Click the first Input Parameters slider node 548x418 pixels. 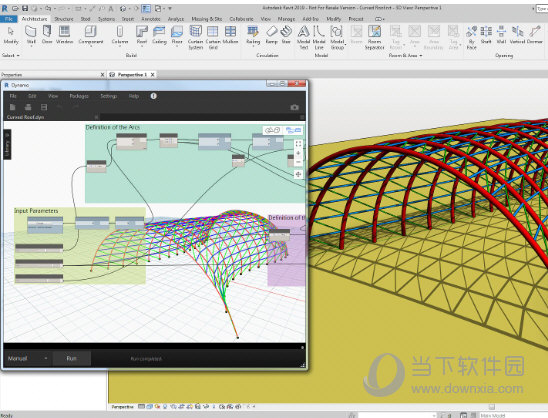pyautogui.click(x=39, y=248)
